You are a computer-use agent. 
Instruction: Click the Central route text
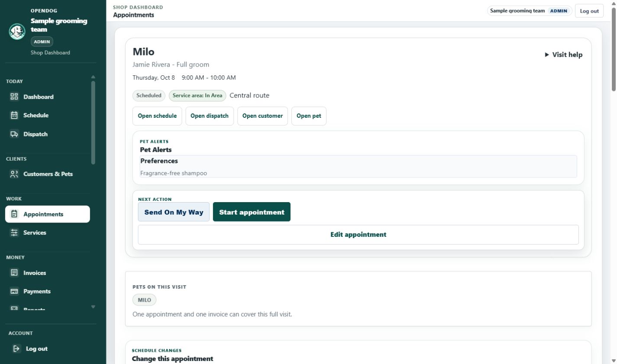point(249,96)
